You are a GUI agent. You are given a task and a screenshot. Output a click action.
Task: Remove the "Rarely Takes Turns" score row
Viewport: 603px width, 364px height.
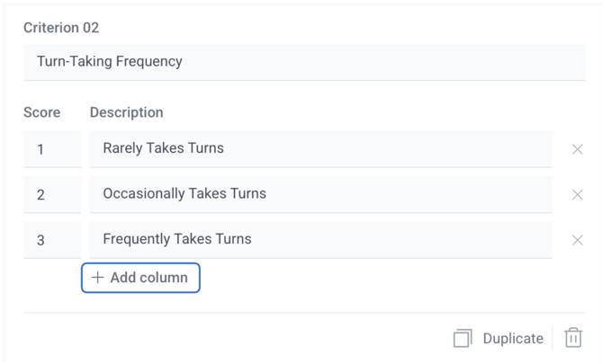578,149
